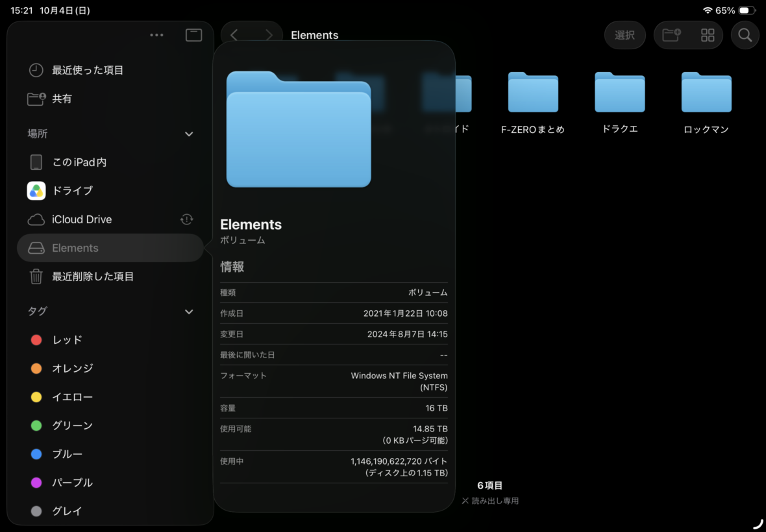This screenshot has width=766, height=532.
Task: Click the Wi-Fi status icon
Action: 708,10
